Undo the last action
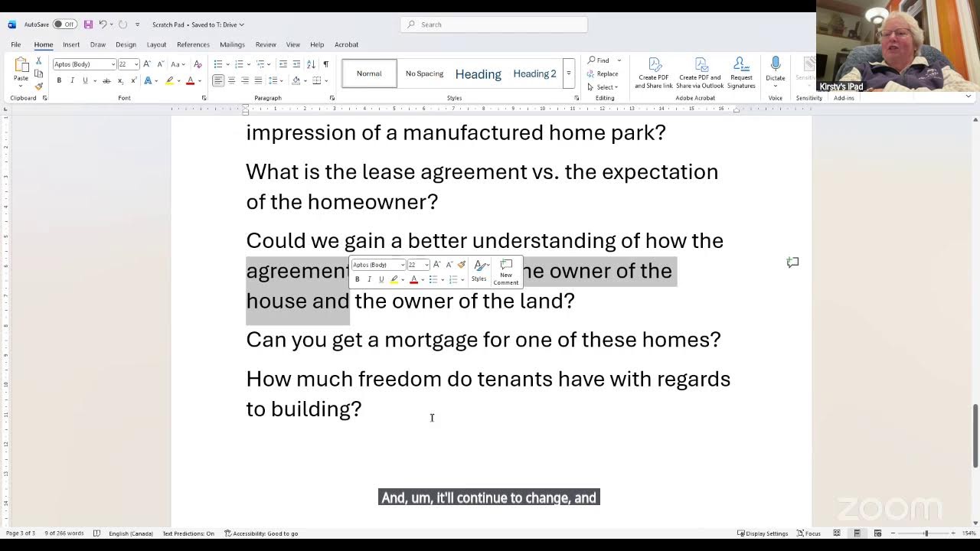 tap(103, 24)
